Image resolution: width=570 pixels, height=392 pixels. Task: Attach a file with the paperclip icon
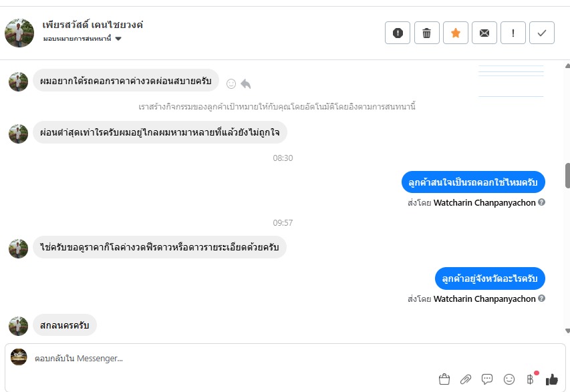coord(466,379)
